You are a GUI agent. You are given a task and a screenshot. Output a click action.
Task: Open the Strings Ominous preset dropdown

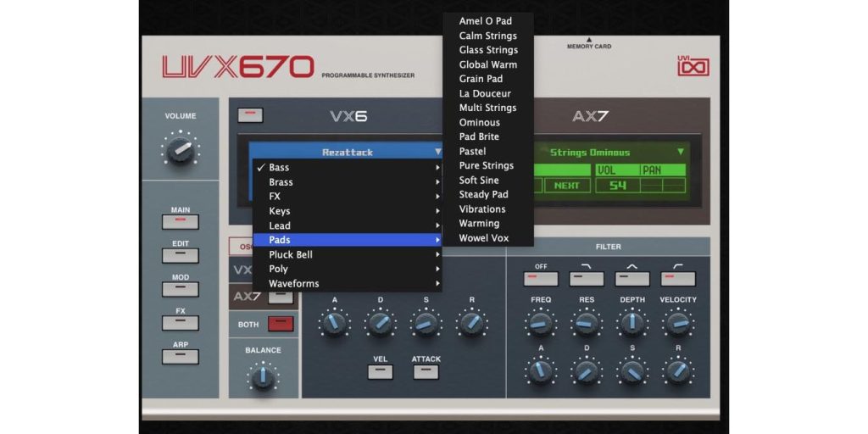[610, 153]
